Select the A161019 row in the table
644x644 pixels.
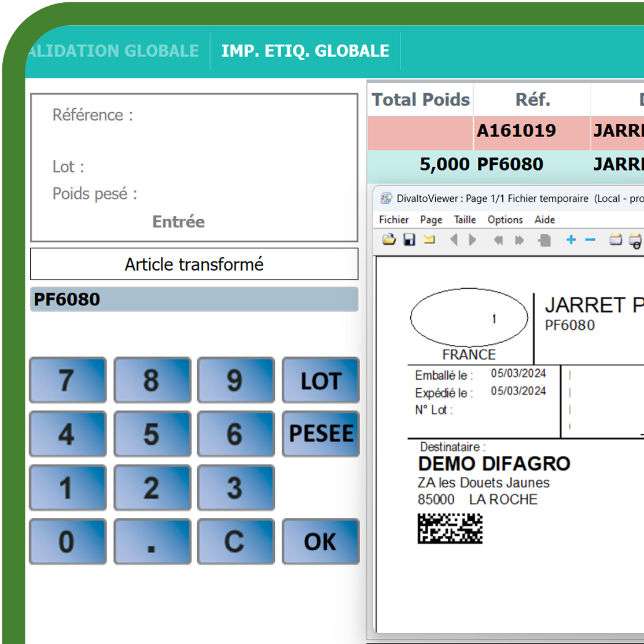tap(516, 131)
